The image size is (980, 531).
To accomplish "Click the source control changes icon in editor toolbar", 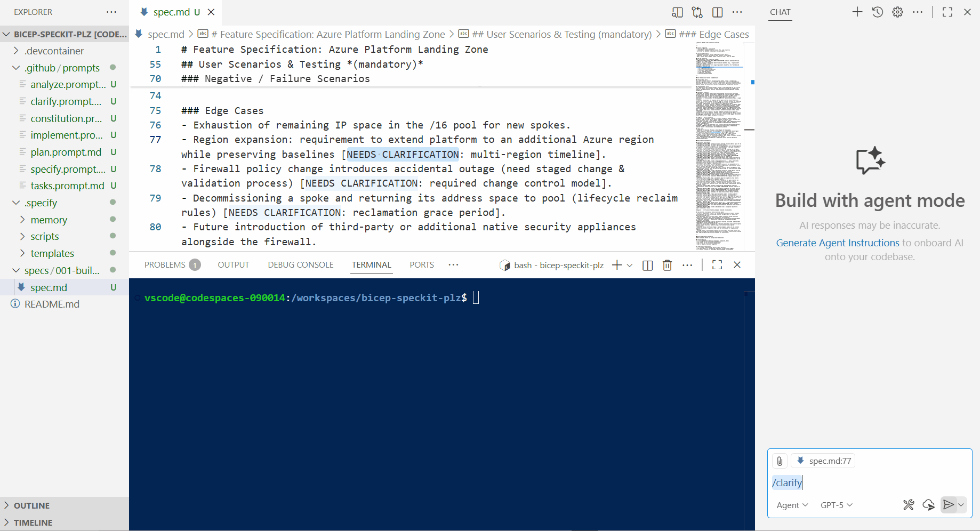I will (697, 12).
